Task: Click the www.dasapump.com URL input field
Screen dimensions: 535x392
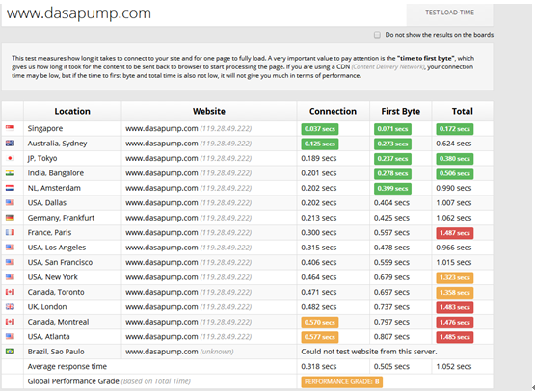Action: 204,13
